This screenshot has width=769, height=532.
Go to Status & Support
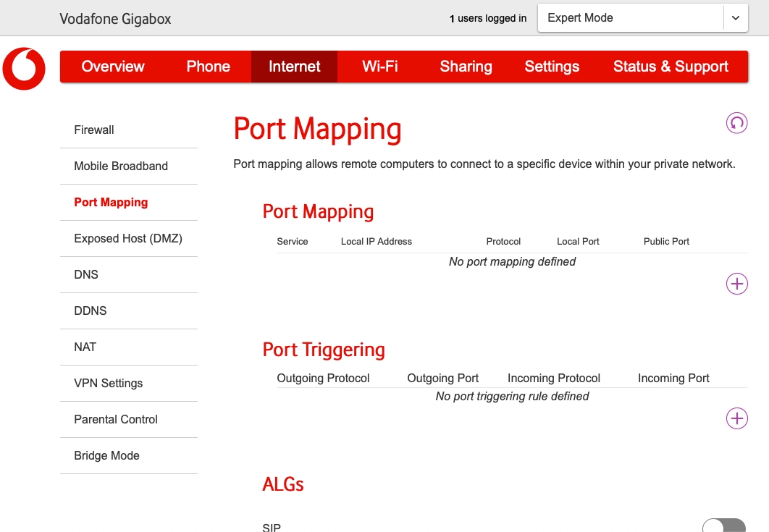pyautogui.click(x=671, y=67)
